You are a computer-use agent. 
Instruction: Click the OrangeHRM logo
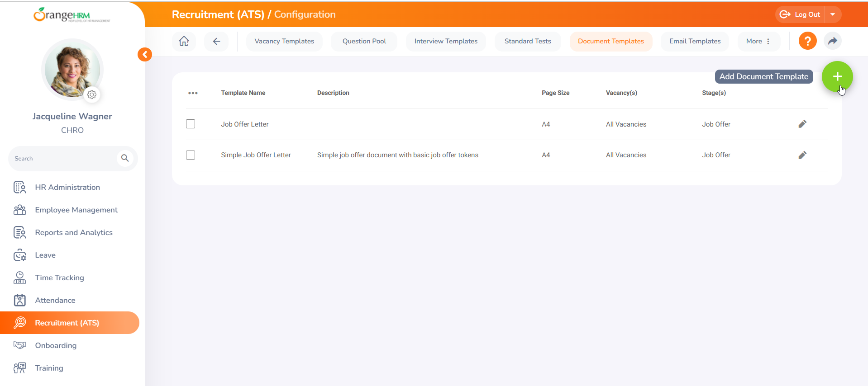tap(72, 15)
